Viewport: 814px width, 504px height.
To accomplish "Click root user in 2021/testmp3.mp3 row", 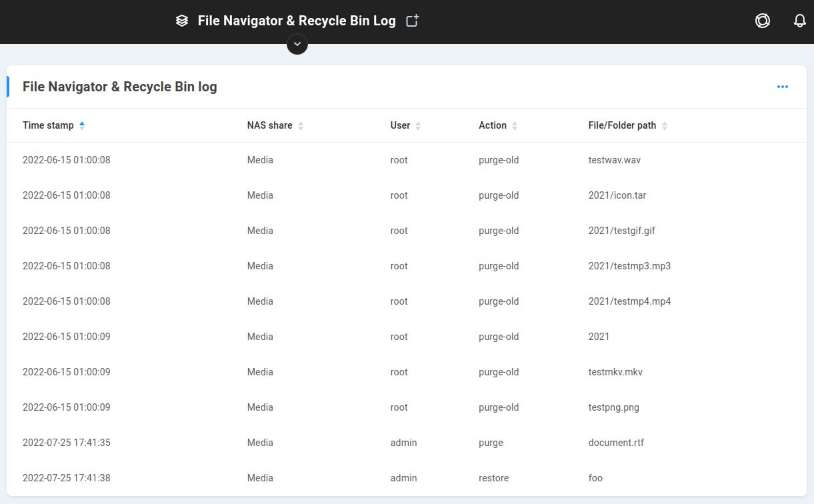I will tap(399, 266).
